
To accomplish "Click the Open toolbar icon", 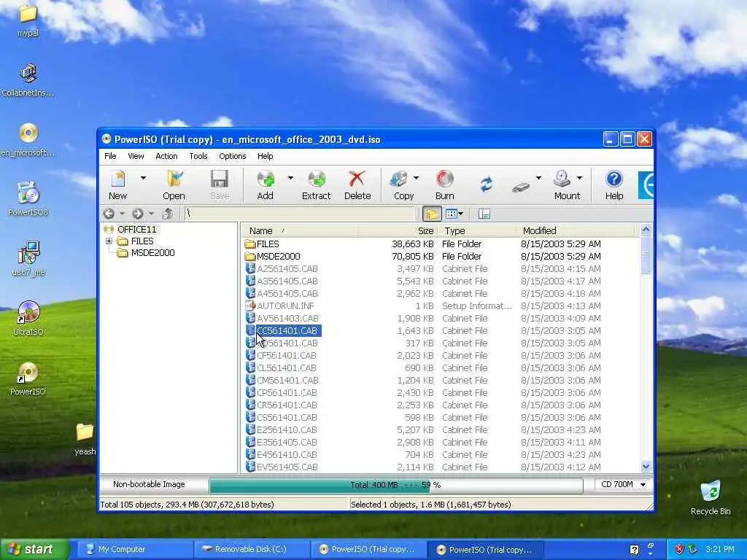I will pyautogui.click(x=174, y=185).
